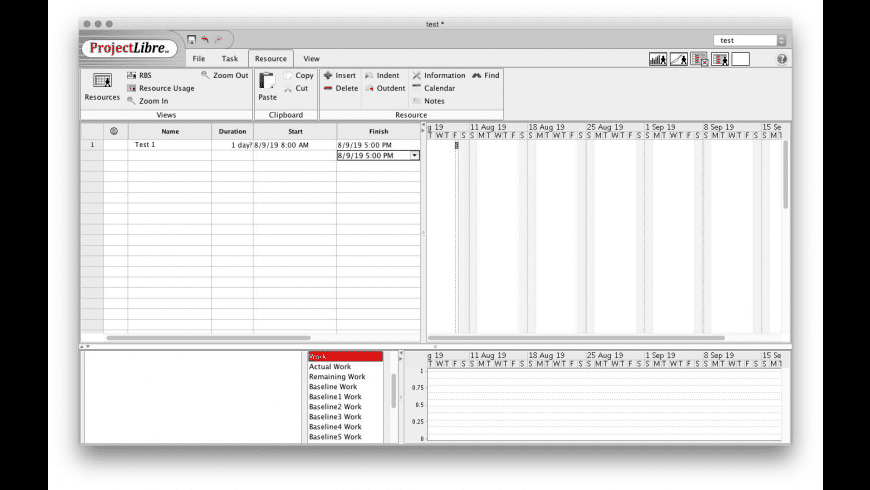
Task: Select 'Work' in the chart field list
Action: (x=345, y=356)
